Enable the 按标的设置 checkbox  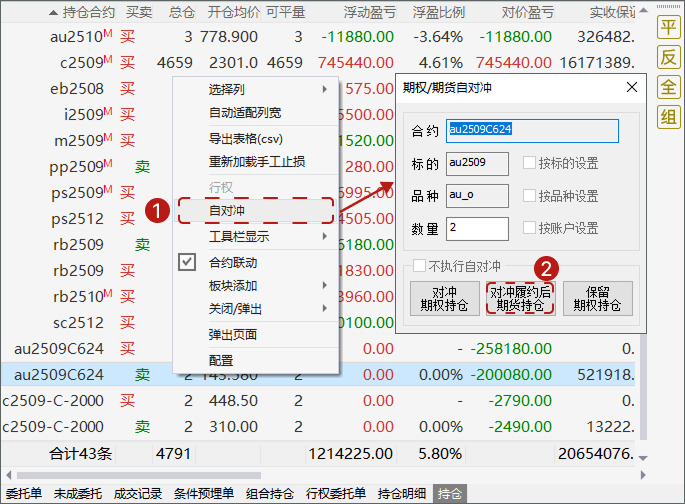(x=528, y=163)
